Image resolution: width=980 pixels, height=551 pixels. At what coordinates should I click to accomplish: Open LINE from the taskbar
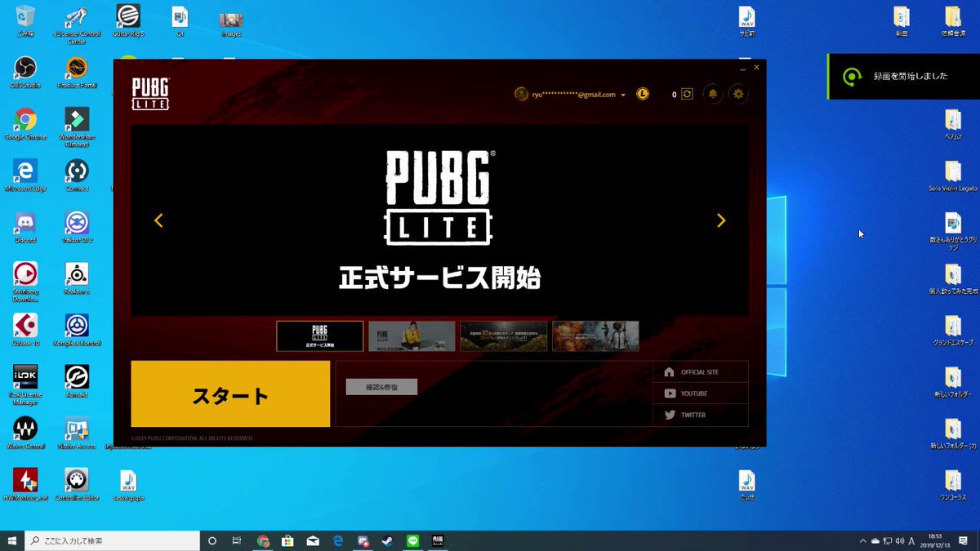[x=412, y=540]
